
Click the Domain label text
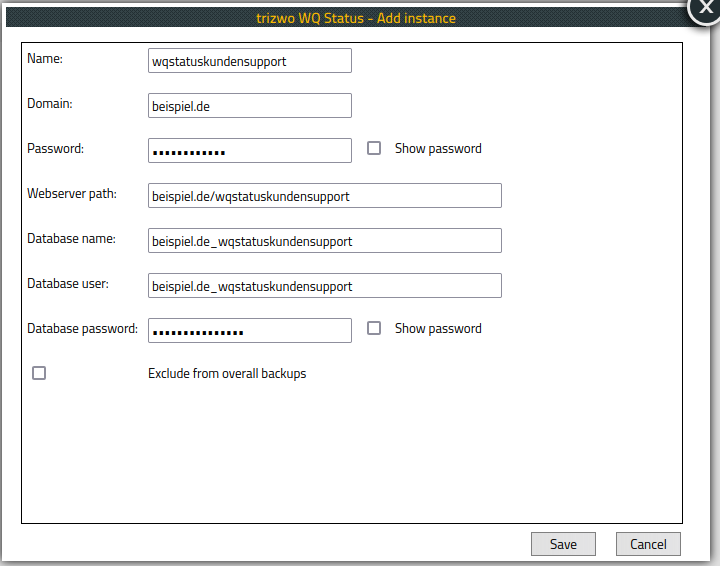(x=50, y=104)
